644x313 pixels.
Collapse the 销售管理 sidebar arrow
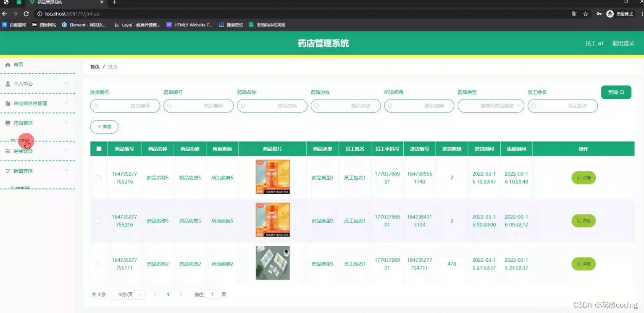click(66, 170)
